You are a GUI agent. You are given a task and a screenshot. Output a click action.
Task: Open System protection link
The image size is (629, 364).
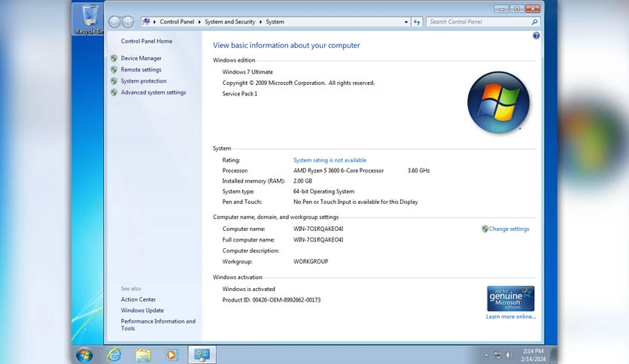(x=144, y=81)
